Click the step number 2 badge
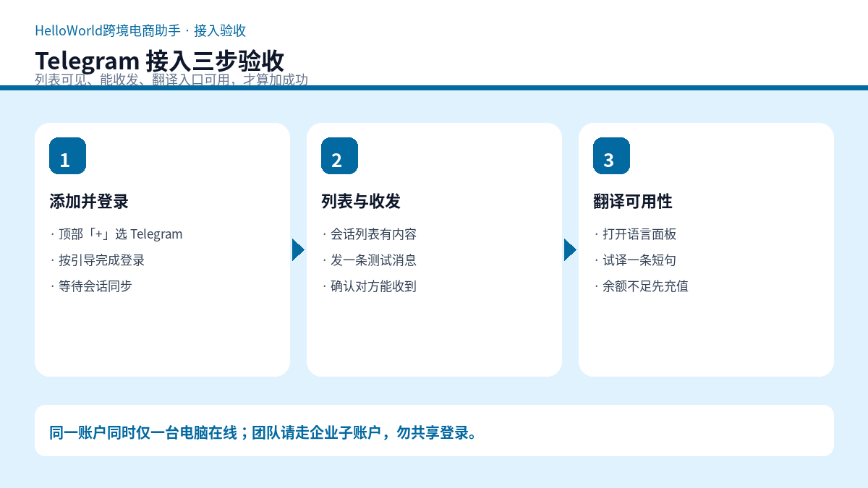The image size is (868, 488). [339, 155]
